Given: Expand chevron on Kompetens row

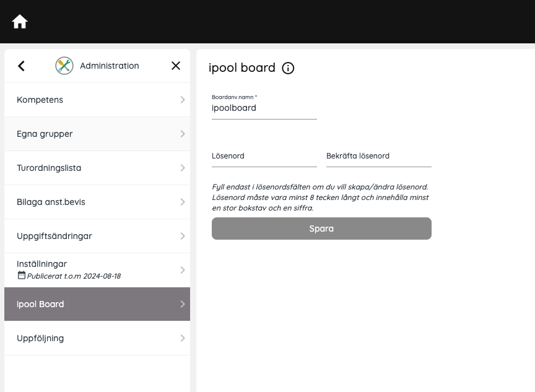Looking at the screenshot, I should point(183,100).
